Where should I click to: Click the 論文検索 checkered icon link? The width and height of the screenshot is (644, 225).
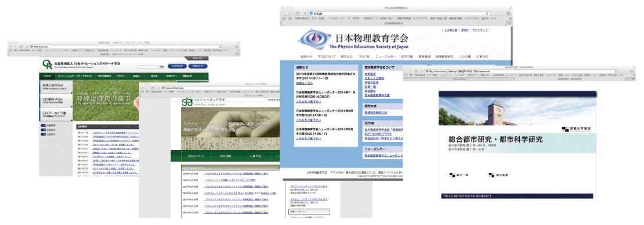(498, 175)
